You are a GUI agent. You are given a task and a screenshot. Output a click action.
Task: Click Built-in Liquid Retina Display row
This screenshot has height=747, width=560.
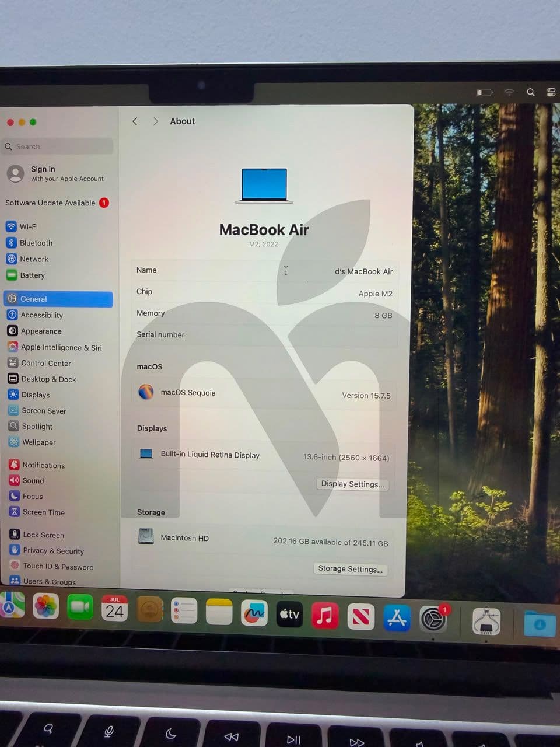[264, 455]
